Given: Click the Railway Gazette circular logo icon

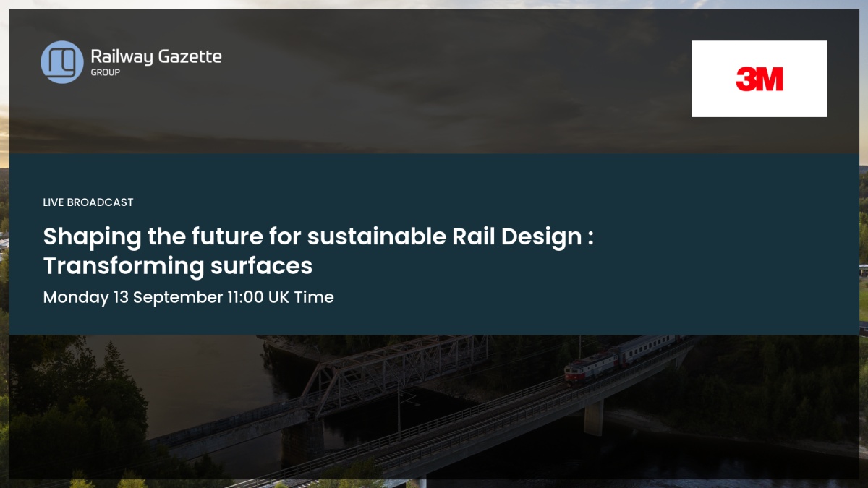Looking at the screenshot, I should [x=62, y=62].
